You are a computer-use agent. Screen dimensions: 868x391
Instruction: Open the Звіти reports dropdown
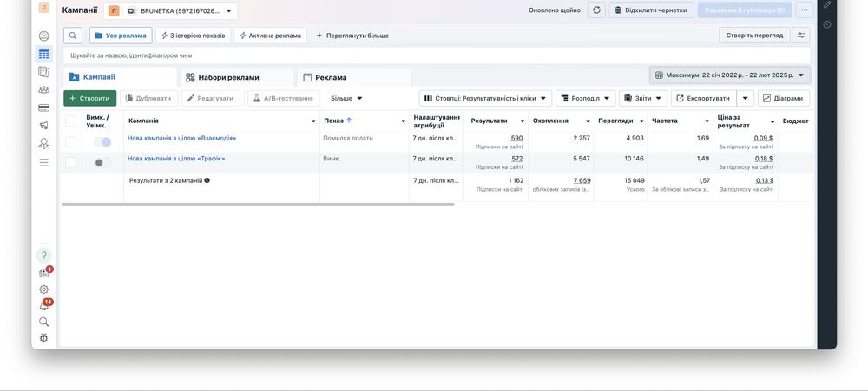[642, 99]
